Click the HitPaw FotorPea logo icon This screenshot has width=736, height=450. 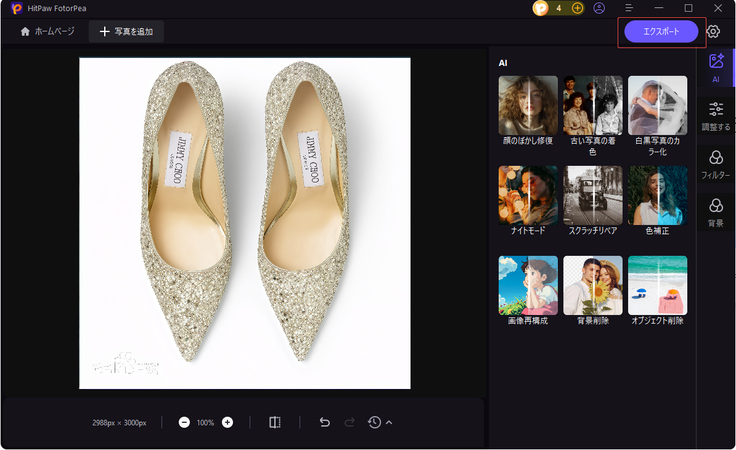coord(16,8)
